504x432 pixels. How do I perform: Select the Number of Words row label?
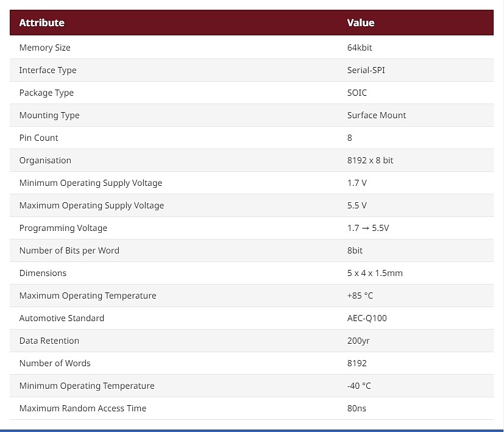click(x=55, y=363)
